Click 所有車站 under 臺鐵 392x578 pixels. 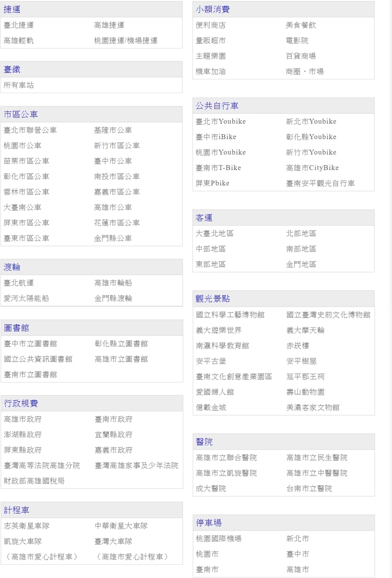19,85
